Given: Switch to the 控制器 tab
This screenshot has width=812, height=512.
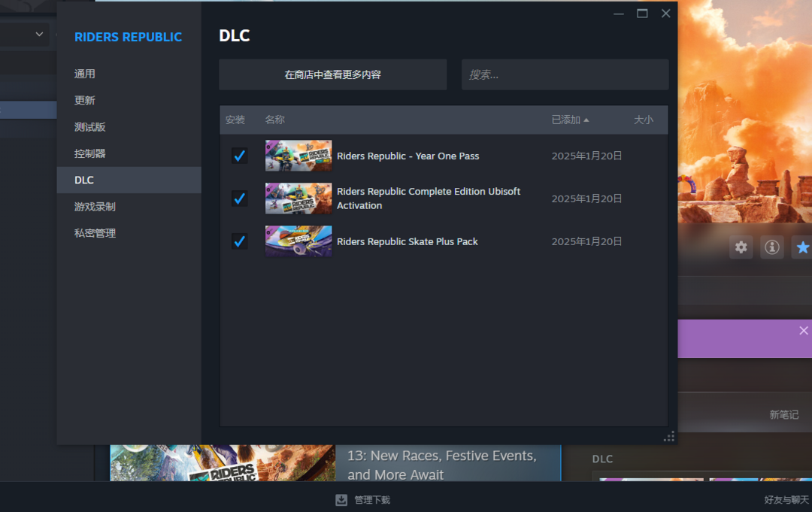Looking at the screenshot, I should pos(90,153).
